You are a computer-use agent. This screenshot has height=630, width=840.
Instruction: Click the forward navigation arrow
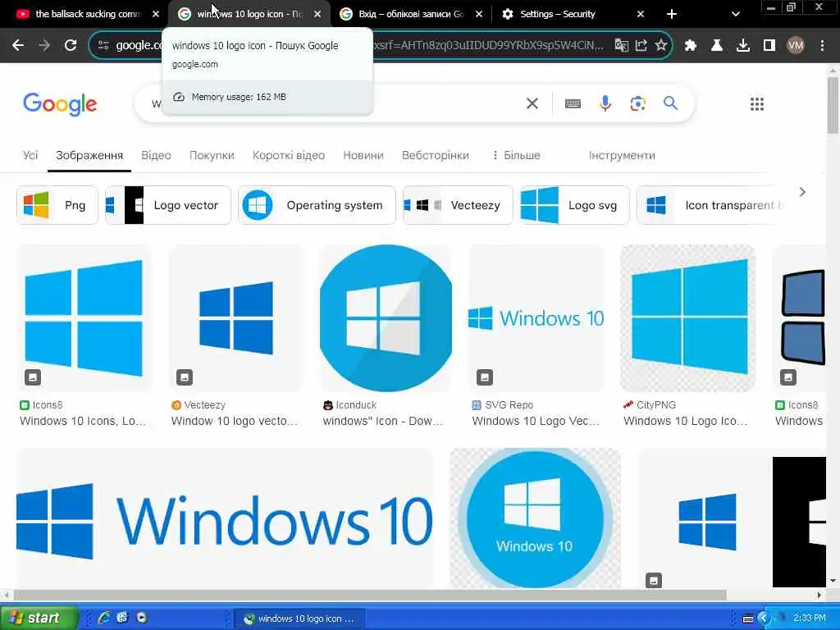44,46
